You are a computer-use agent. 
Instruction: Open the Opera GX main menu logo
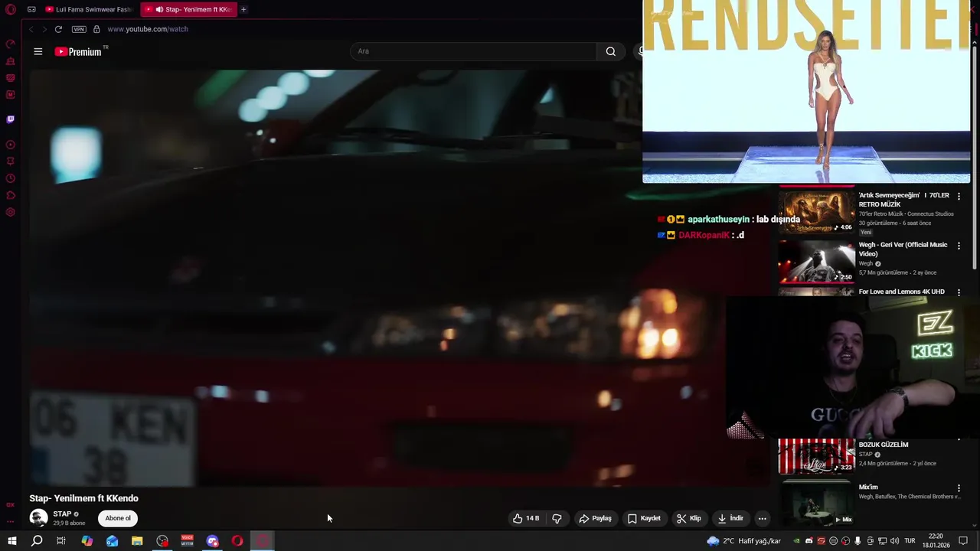tap(11, 9)
